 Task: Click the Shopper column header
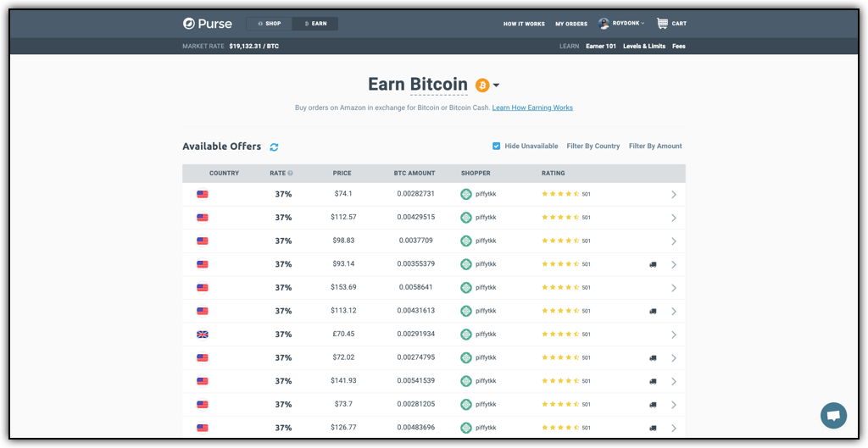coord(476,173)
